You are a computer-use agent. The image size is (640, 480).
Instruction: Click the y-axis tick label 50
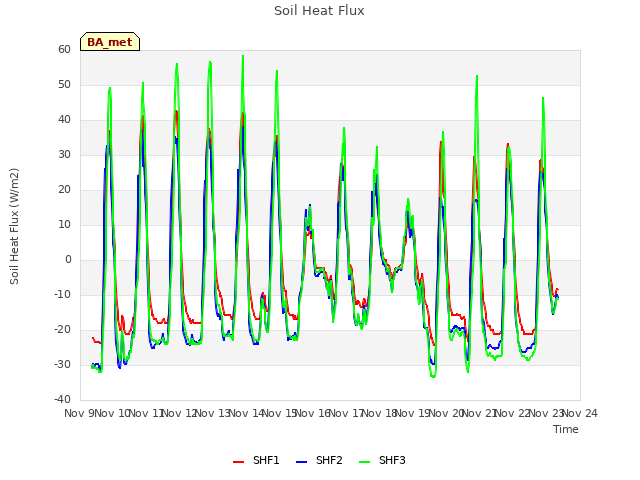click(64, 84)
